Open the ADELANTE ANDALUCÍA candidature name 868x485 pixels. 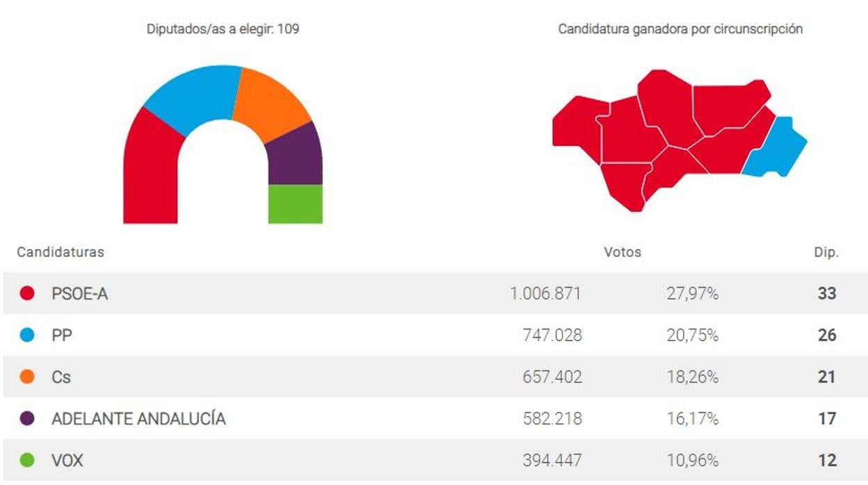point(138,419)
